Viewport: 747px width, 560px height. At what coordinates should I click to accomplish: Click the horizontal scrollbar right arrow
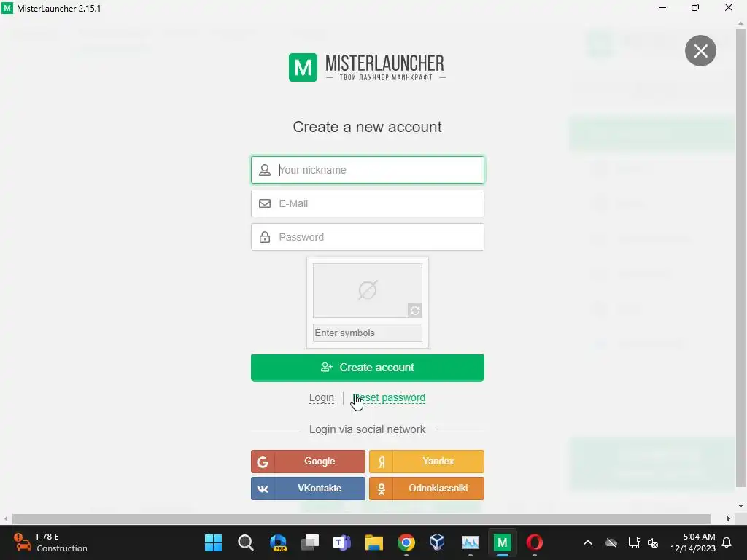coord(729,518)
